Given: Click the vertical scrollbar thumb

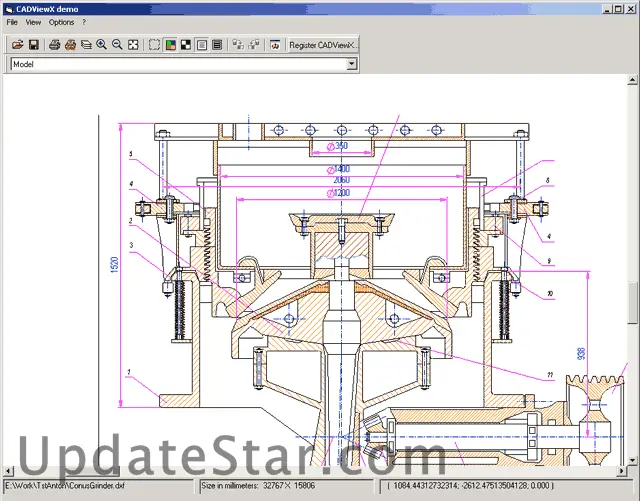Looking at the screenshot, I should click(633, 303).
